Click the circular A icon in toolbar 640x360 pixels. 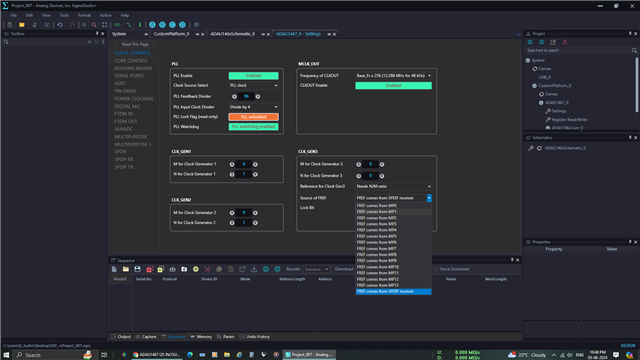pos(152,25)
